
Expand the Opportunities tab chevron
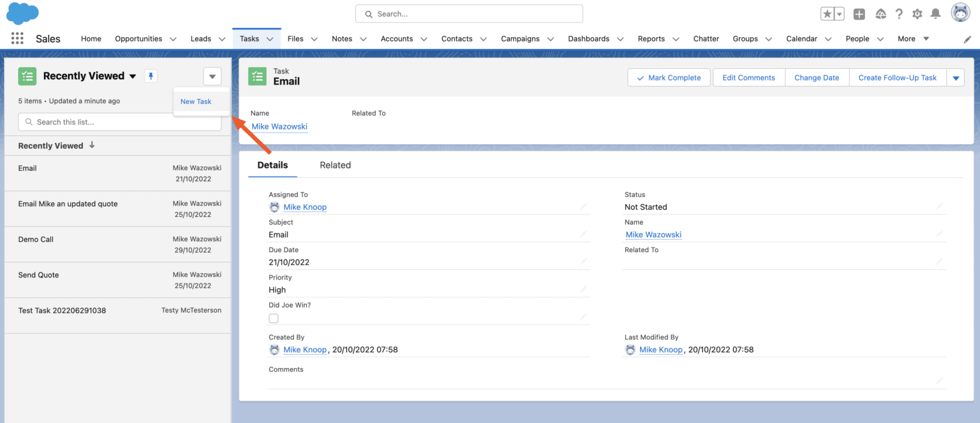173,38
